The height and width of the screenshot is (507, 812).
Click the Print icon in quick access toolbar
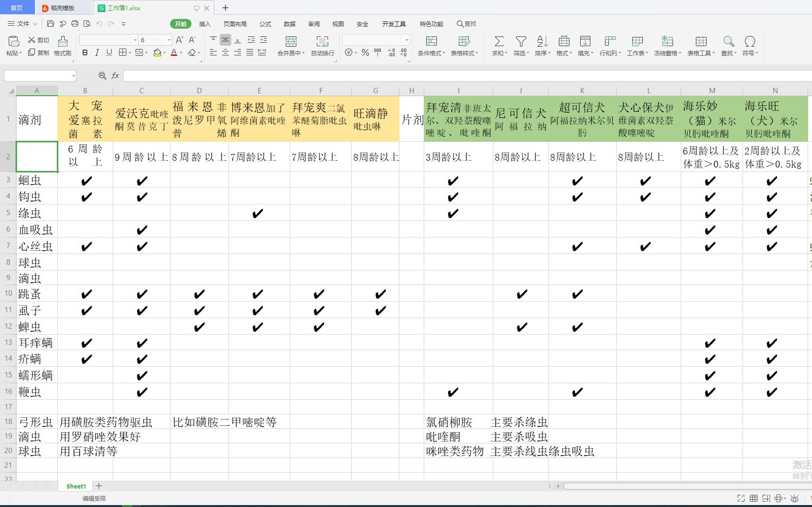coord(75,23)
